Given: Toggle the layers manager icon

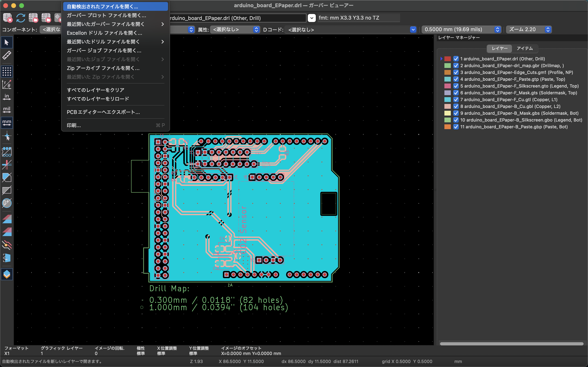Looking at the screenshot, I should [x=7, y=274].
